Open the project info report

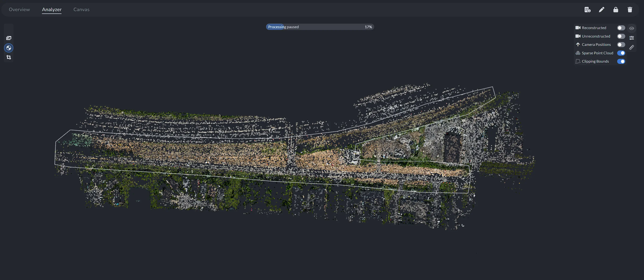[x=587, y=10]
